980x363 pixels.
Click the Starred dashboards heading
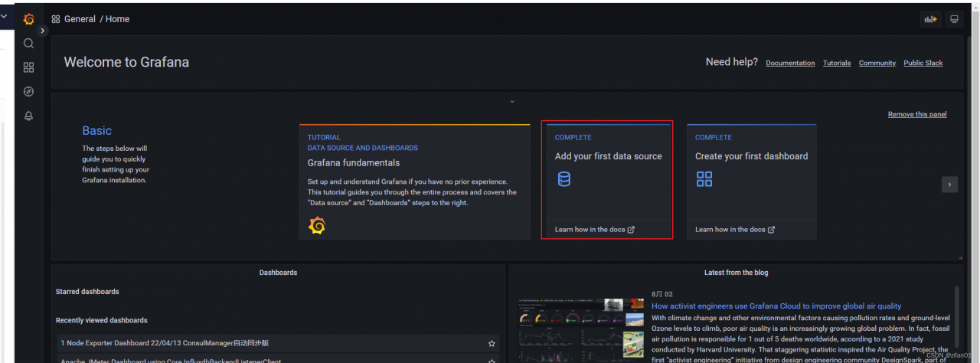87,292
